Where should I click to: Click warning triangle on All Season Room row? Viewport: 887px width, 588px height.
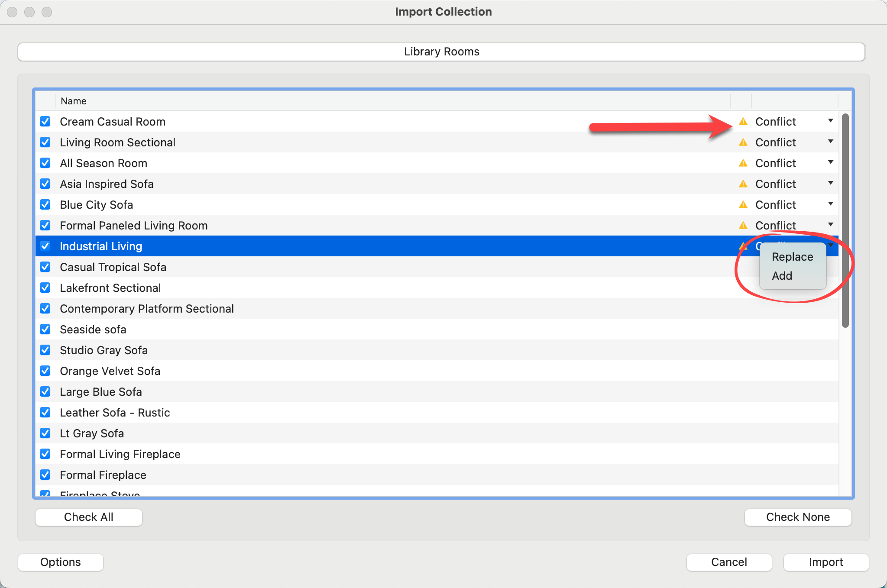coord(743,163)
